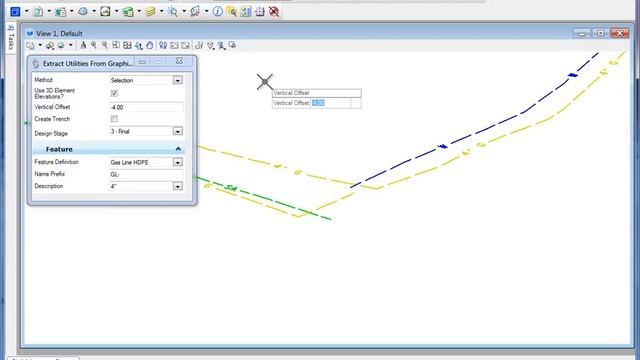The width and height of the screenshot is (640, 360).
Task: Click the magnifier with starburst icon
Action: 173,11
